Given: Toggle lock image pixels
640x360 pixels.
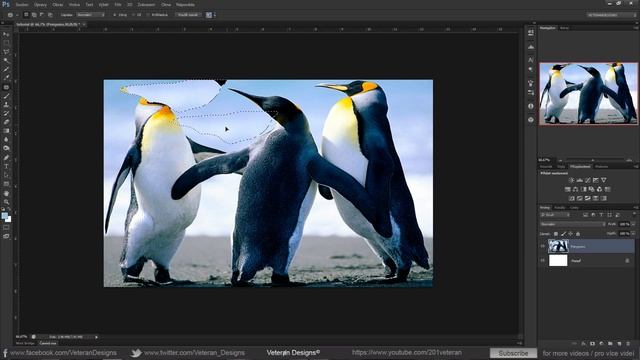Looking at the screenshot, I should 563,234.
